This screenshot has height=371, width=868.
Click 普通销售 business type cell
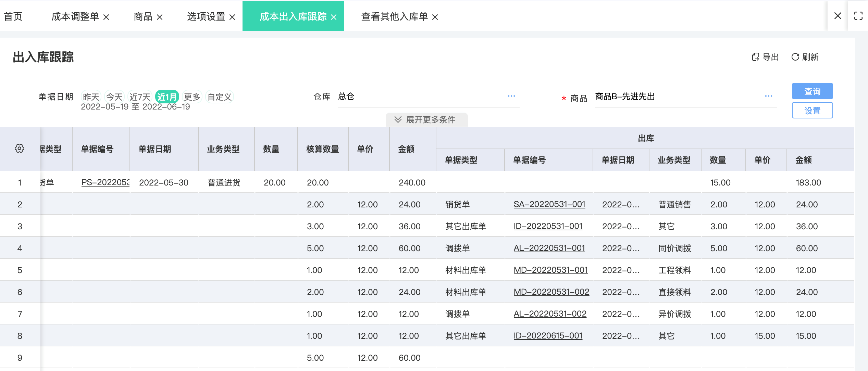point(675,204)
